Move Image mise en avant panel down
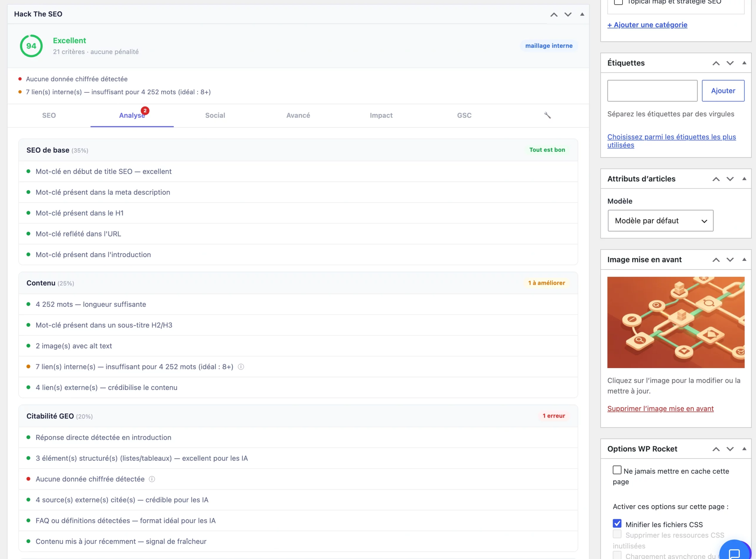This screenshot has width=756, height=559. tap(730, 260)
